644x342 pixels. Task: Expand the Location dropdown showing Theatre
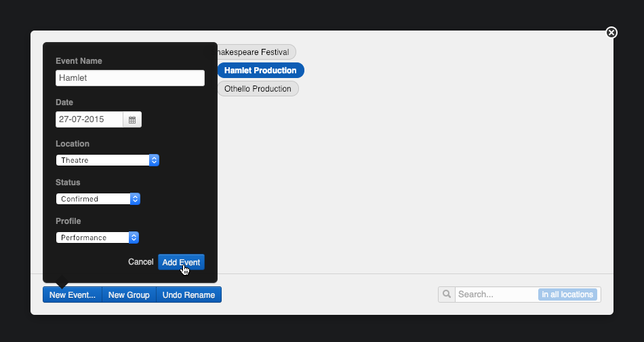107,160
